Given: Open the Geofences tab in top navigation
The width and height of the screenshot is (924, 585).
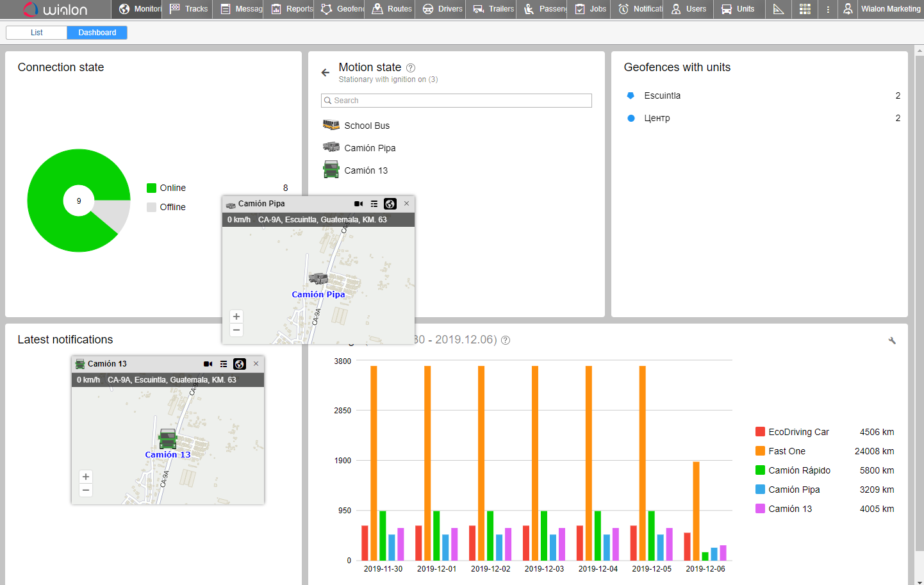Looking at the screenshot, I should point(342,9).
